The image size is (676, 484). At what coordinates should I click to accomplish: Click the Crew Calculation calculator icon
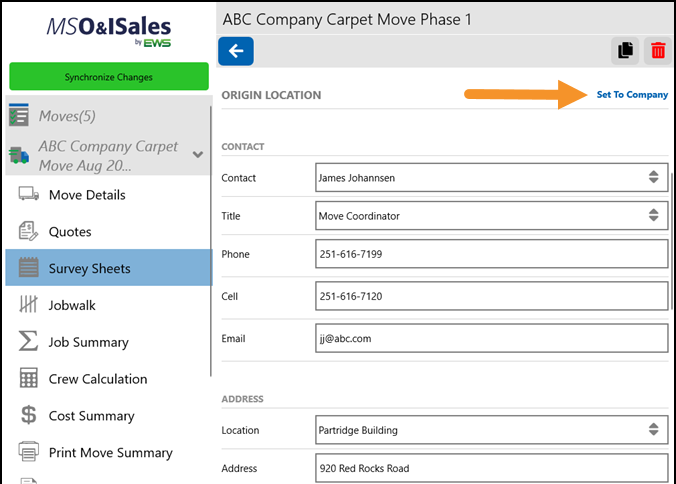(29, 379)
